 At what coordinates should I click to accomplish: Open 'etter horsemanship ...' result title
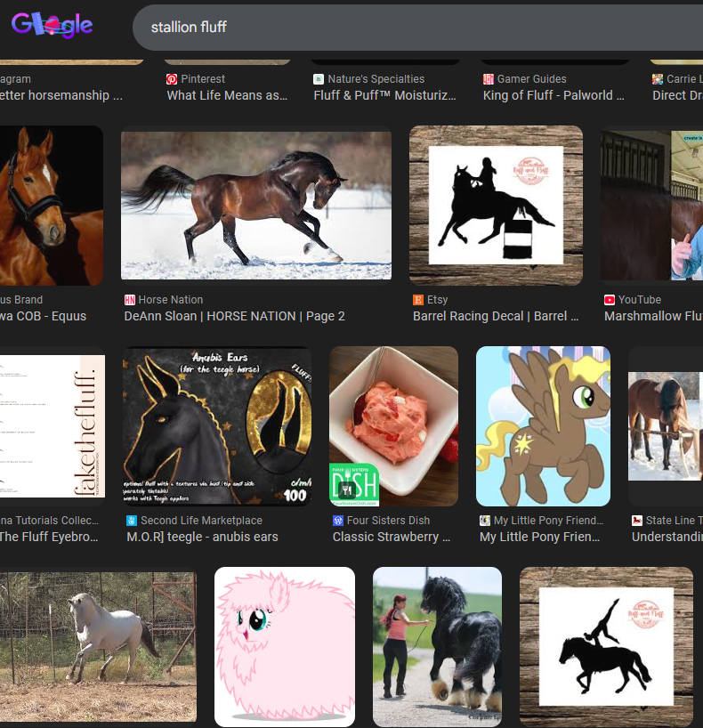tap(61, 95)
